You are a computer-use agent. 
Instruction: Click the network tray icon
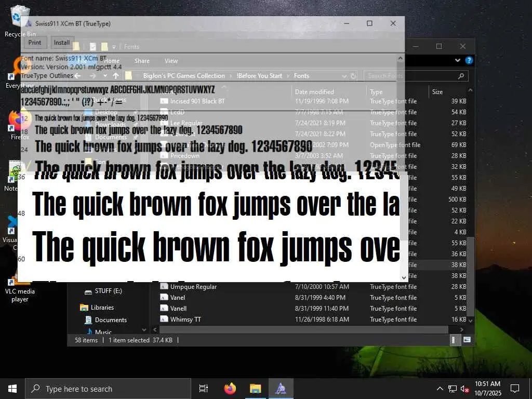(x=453, y=389)
